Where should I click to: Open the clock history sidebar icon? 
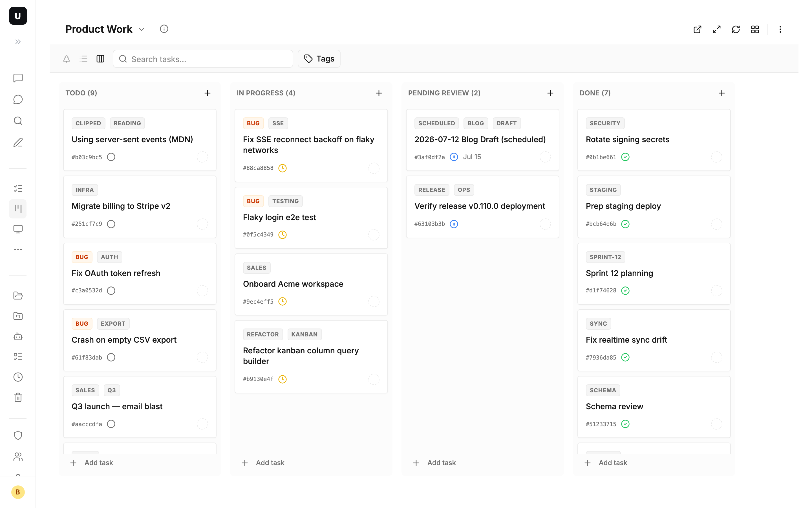click(x=18, y=377)
